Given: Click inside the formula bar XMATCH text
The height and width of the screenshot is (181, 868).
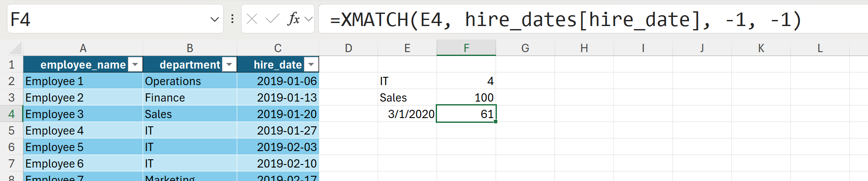Looking at the screenshot, I should pyautogui.click(x=564, y=20).
